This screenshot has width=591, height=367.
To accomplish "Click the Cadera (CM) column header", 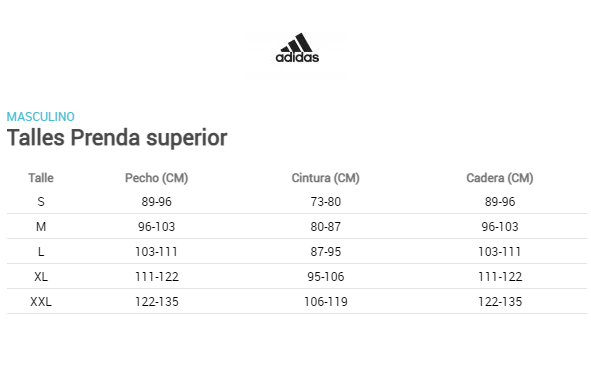I will pyautogui.click(x=500, y=178).
